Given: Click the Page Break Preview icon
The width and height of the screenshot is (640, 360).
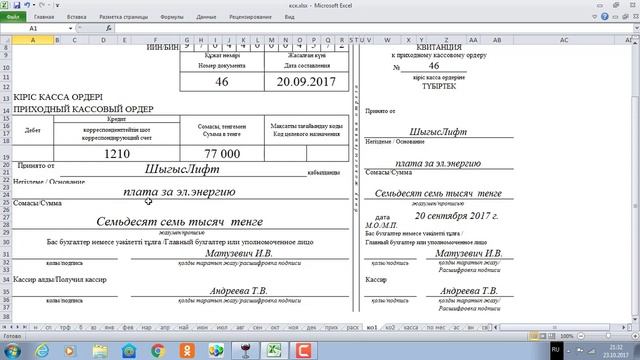Looking at the screenshot, I should click(x=551, y=336).
